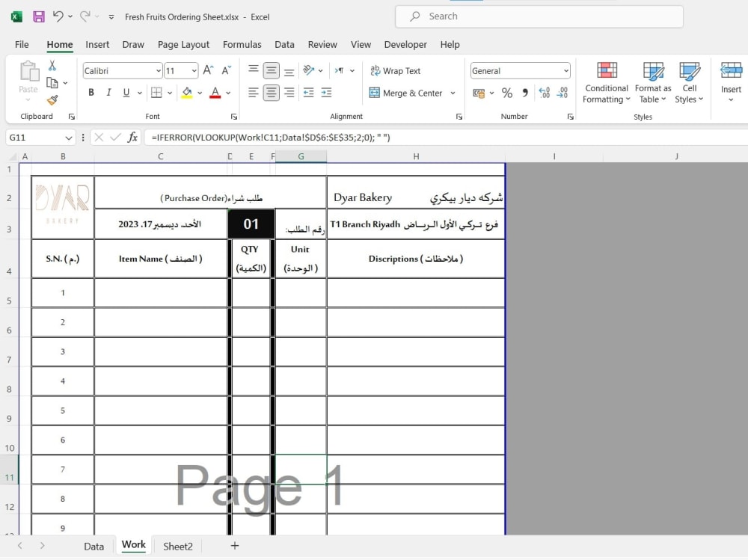The height and width of the screenshot is (560, 748).
Task: Open the General number format dropdown
Action: (x=565, y=70)
